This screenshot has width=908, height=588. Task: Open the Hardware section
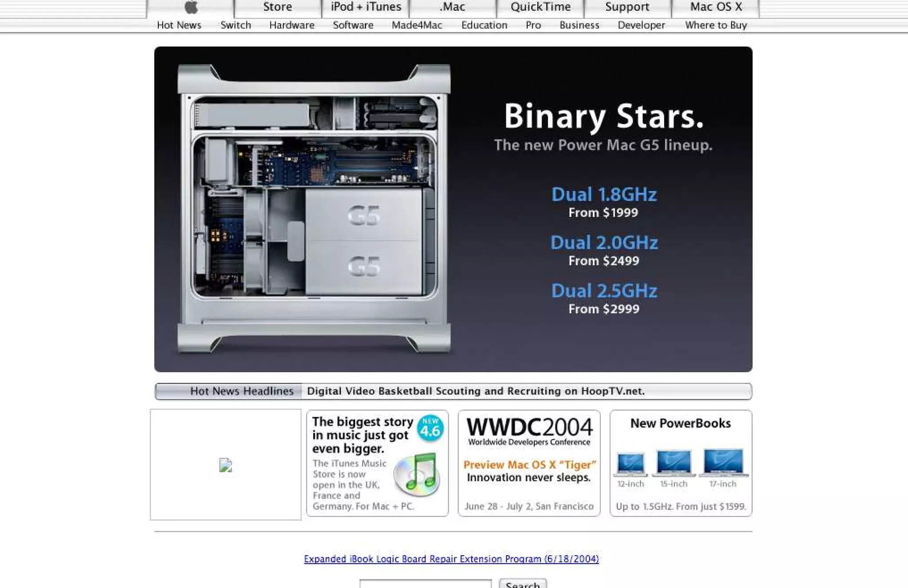(x=292, y=25)
